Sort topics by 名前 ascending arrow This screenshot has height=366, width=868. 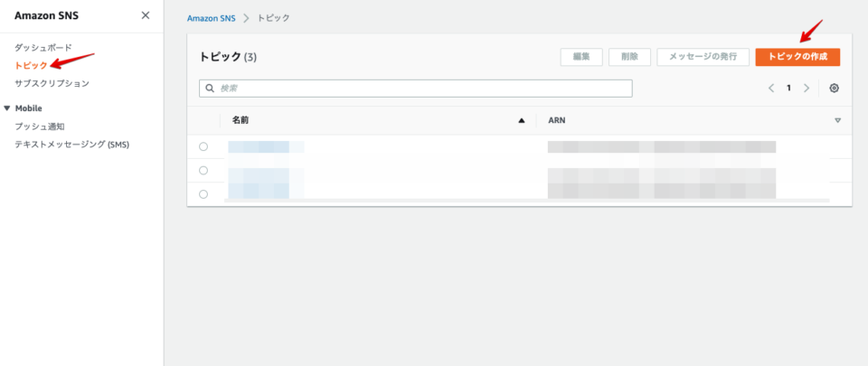tap(521, 120)
